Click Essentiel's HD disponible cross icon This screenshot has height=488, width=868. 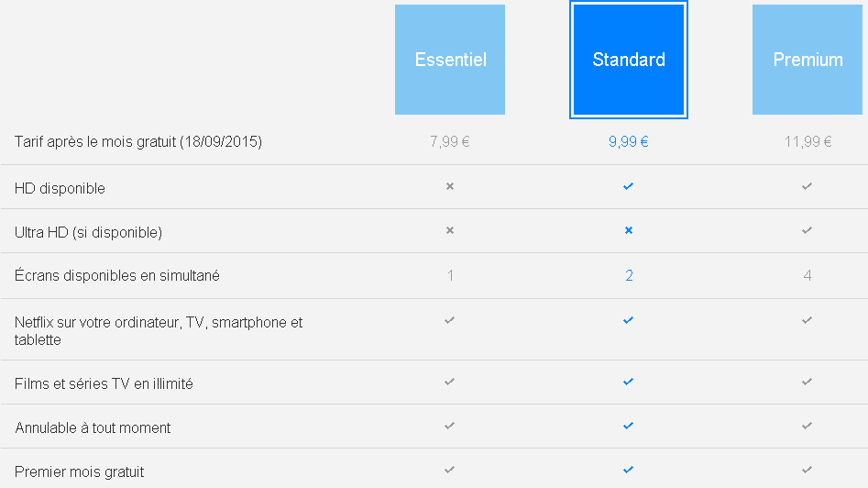450,186
